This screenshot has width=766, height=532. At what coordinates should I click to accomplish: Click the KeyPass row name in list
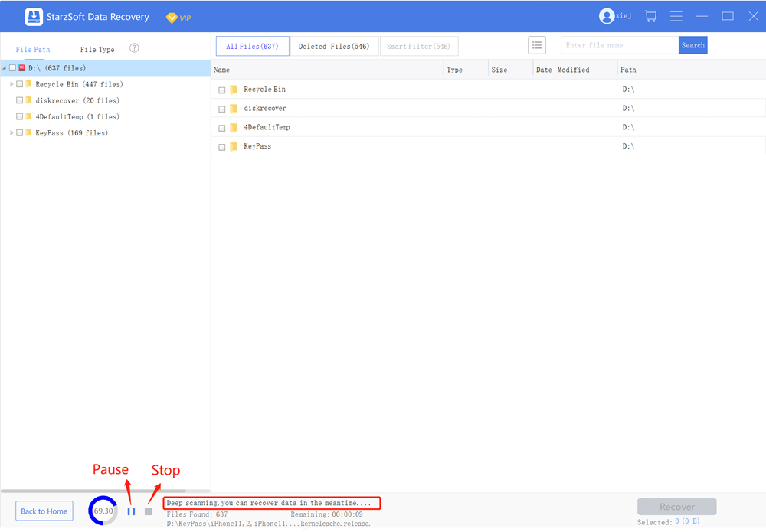click(257, 146)
